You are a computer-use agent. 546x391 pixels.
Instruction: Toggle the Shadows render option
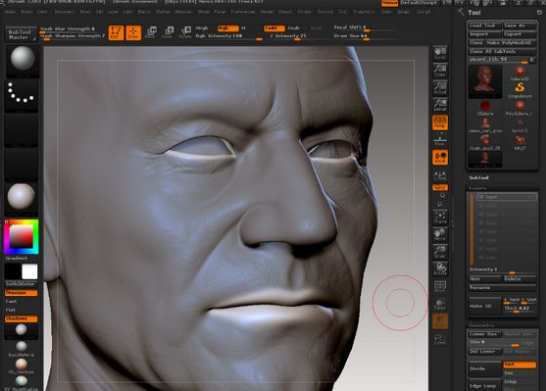21,319
